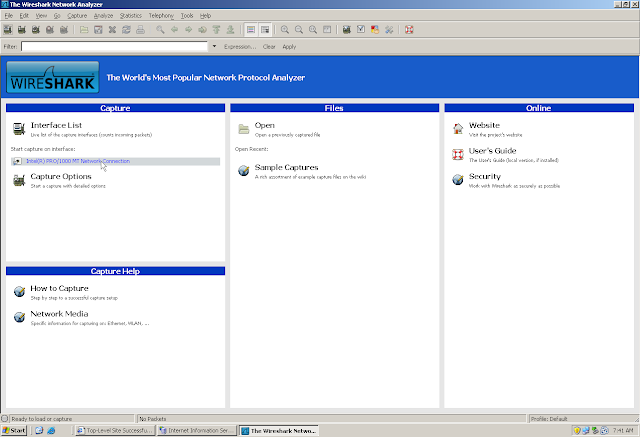Open the How to Capture help link

click(59, 288)
